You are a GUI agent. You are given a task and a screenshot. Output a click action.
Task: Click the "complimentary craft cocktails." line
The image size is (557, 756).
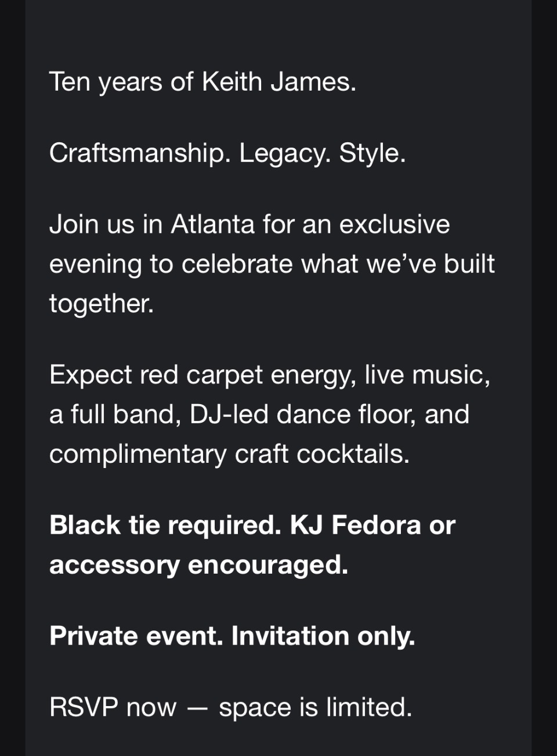229,454
